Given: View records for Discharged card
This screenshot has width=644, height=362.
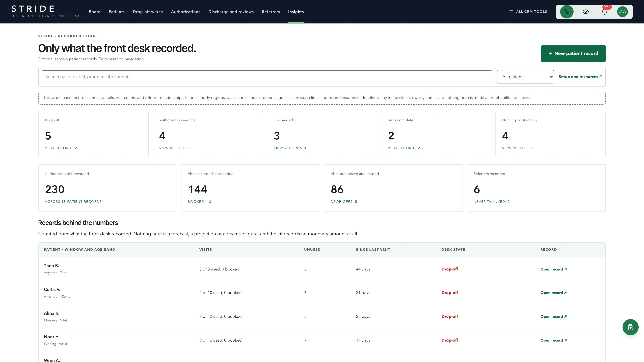Looking at the screenshot, I should pyautogui.click(x=289, y=148).
